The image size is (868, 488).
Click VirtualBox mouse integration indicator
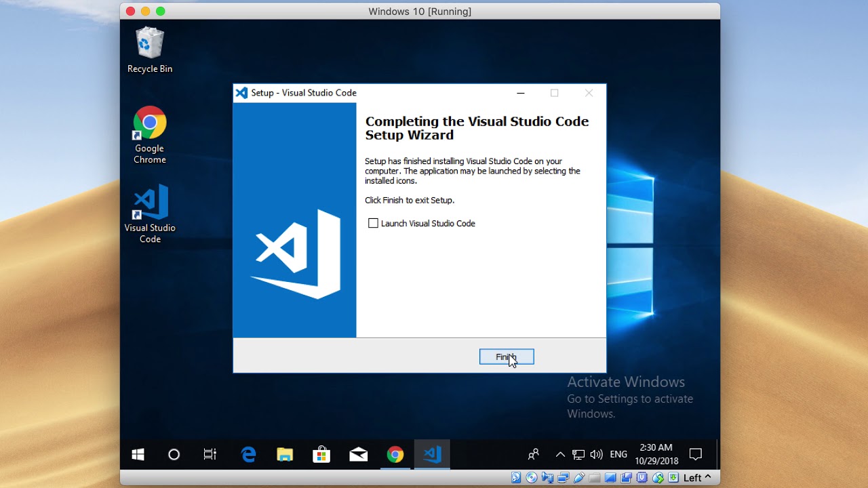point(658,478)
